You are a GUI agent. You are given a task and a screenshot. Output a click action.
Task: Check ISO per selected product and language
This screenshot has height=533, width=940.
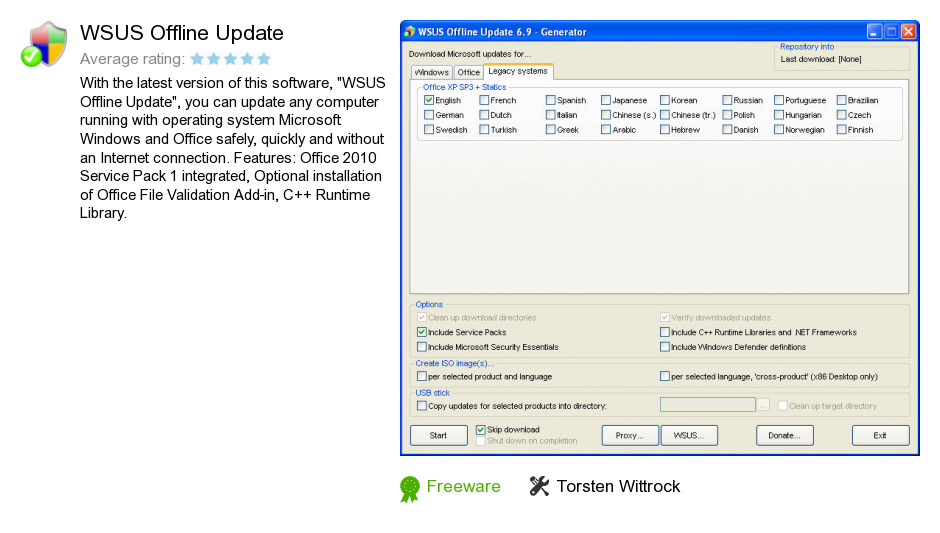point(421,376)
